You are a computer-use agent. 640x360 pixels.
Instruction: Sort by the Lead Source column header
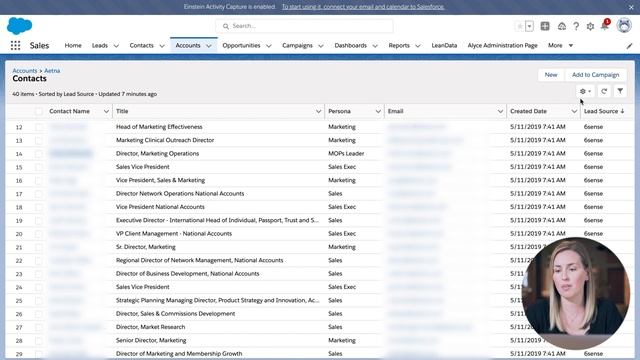tap(604, 111)
